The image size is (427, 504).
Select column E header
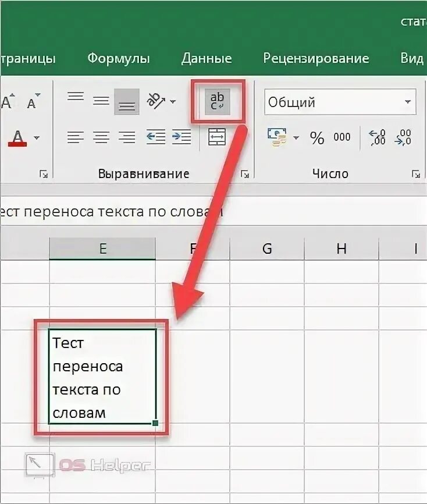(102, 249)
